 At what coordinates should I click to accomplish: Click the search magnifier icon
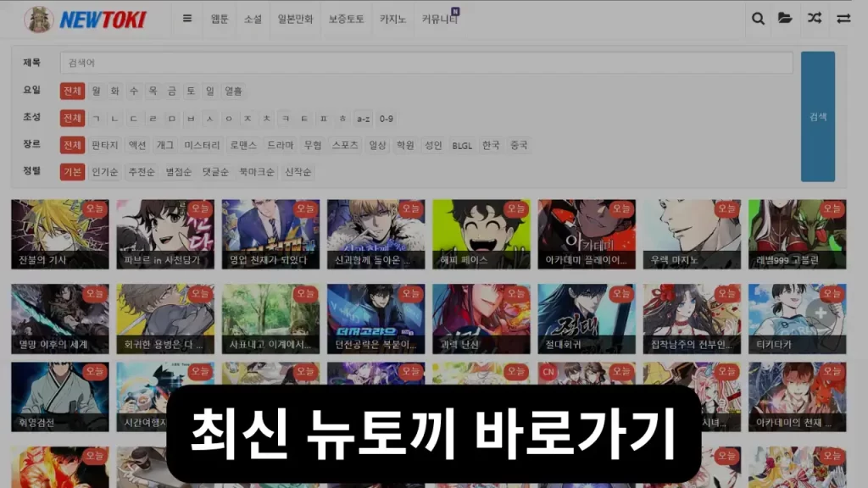point(758,19)
